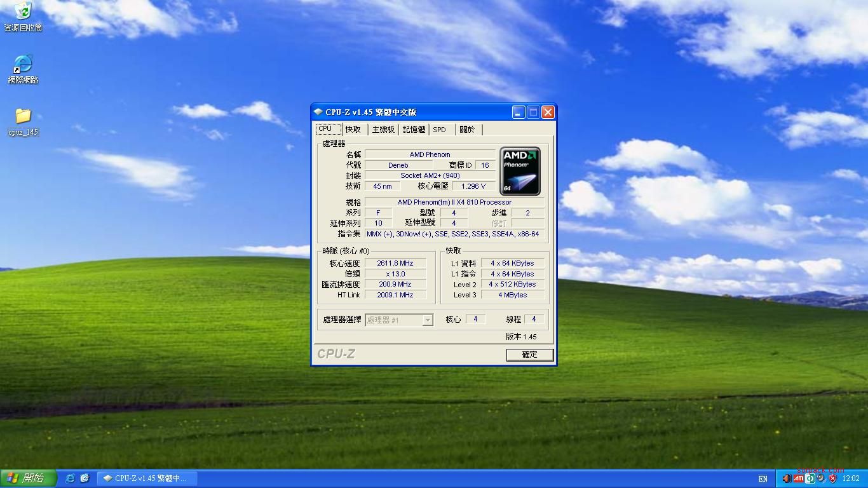This screenshot has height=488, width=868.
Task: Open the volume speaker tray icon
Action: (x=787, y=478)
